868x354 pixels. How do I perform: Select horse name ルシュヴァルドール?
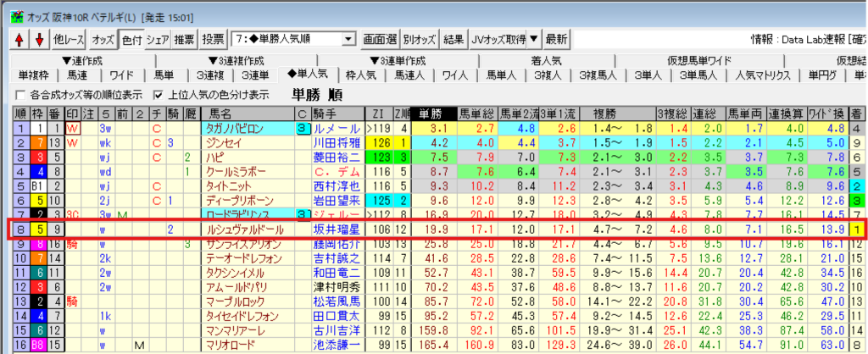[x=242, y=230]
